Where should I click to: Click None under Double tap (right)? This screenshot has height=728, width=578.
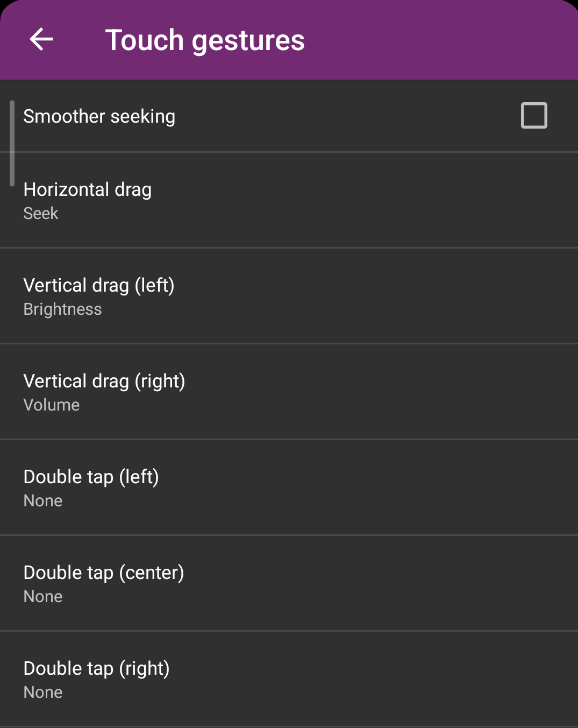pyautogui.click(x=42, y=692)
